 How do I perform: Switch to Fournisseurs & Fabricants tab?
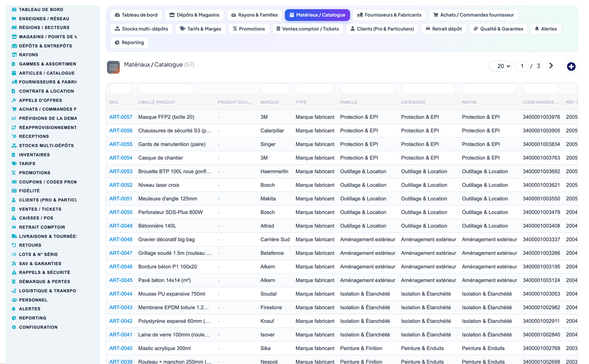pyautogui.click(x=389, y=15)
